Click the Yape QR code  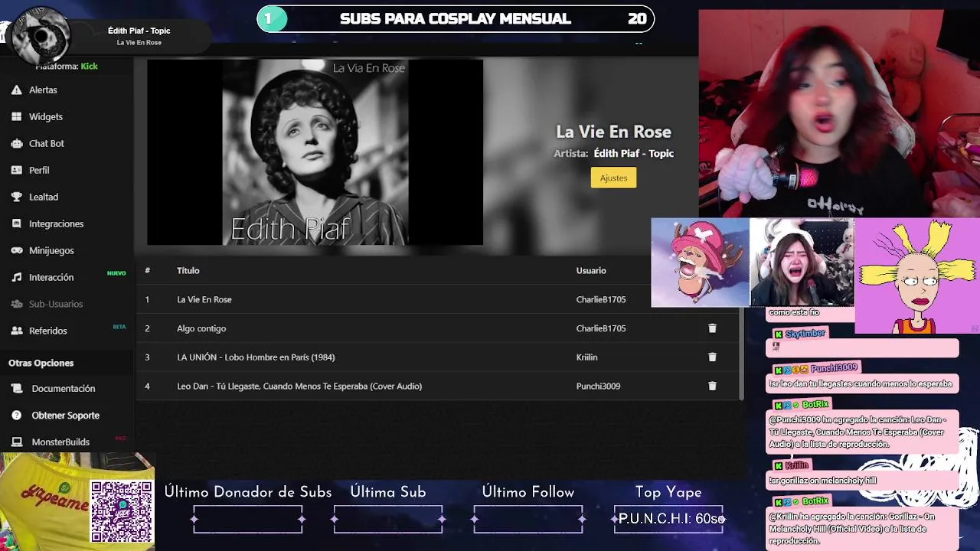coord(122,511)
